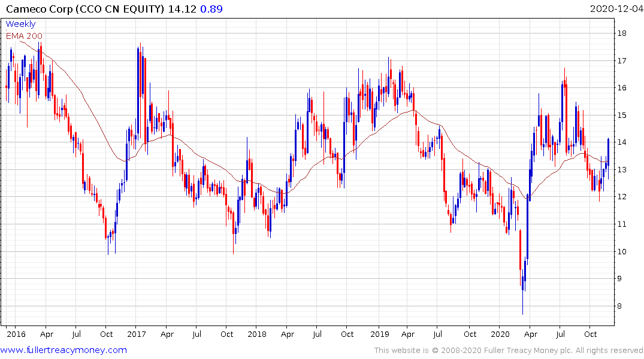
Task: Select the 2019 label on the time axis
Action: pyautogui.click(x=378, y=334)
